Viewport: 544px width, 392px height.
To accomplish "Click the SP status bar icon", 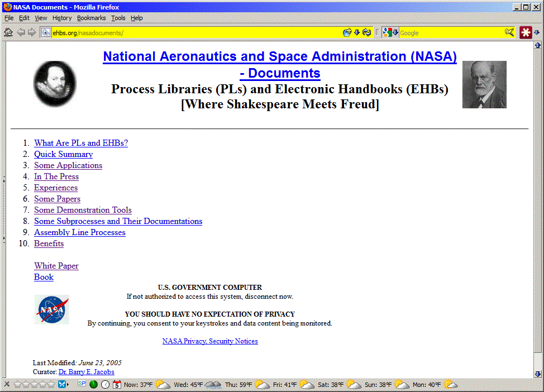I will pyautogui.click(x=82, y=383).
